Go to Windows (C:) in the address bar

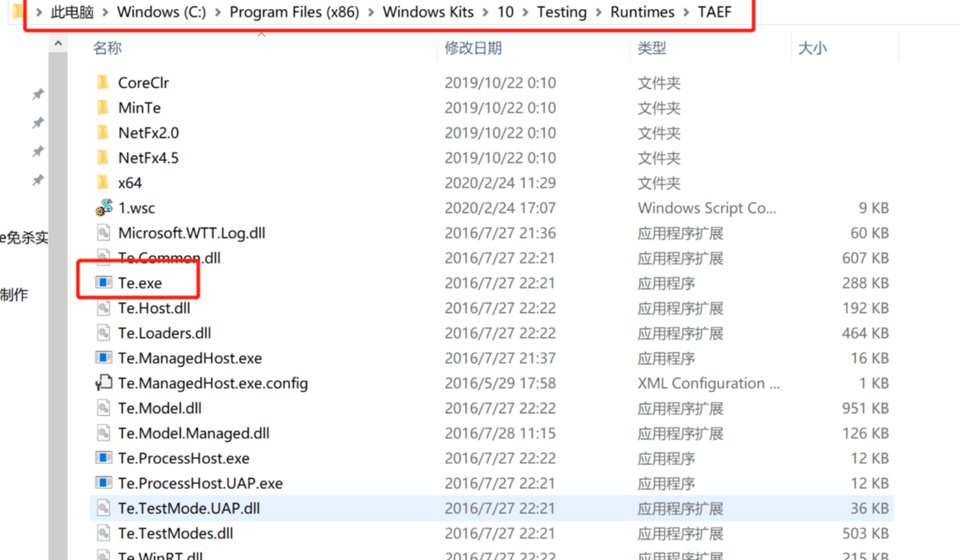(161, 12)
